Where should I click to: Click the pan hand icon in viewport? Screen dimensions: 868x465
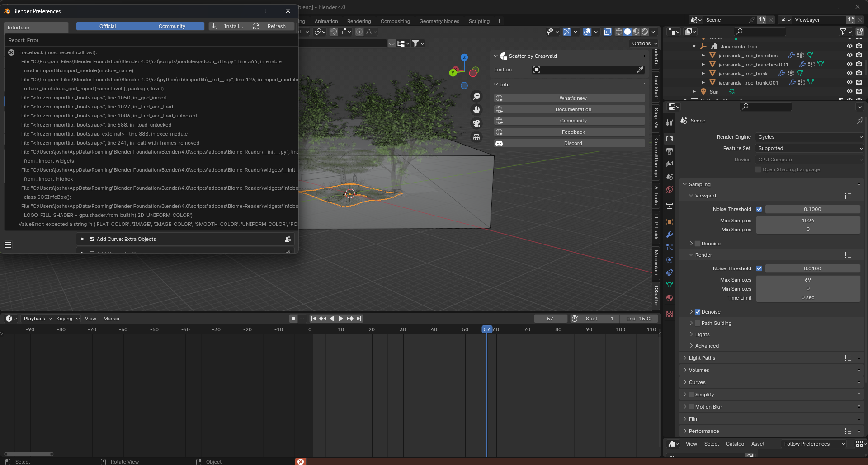[x=476, y=110]
